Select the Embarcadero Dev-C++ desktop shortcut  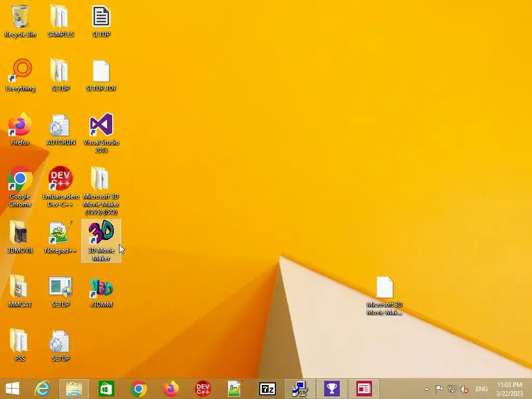(x=60, y=187)
